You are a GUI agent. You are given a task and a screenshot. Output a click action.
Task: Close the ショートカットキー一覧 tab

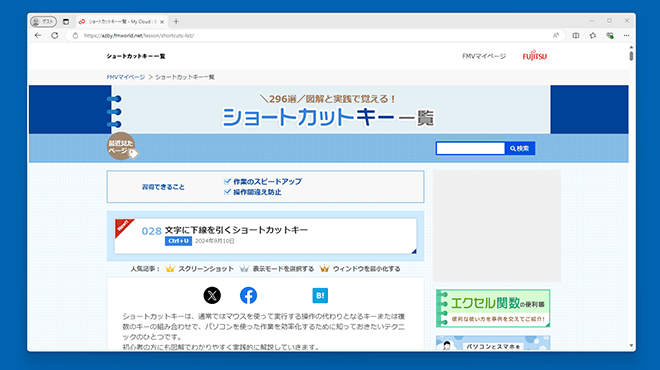pos(162,21)
